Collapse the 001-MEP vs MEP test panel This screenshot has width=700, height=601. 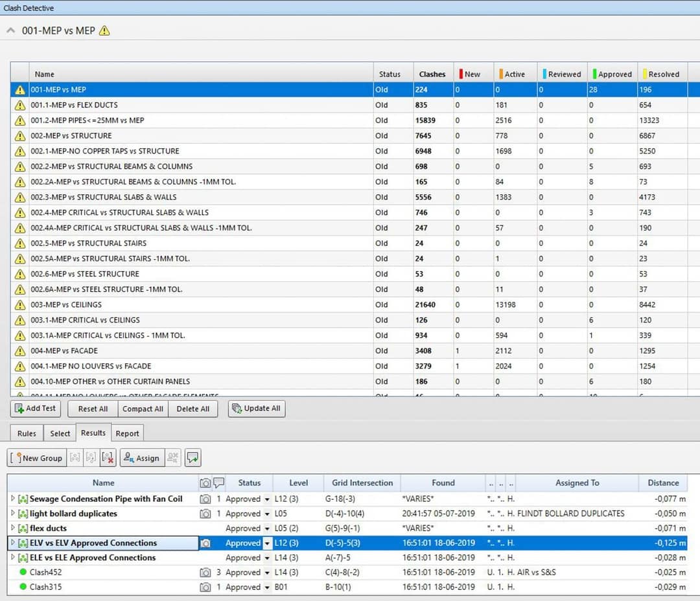click(11, 31)
